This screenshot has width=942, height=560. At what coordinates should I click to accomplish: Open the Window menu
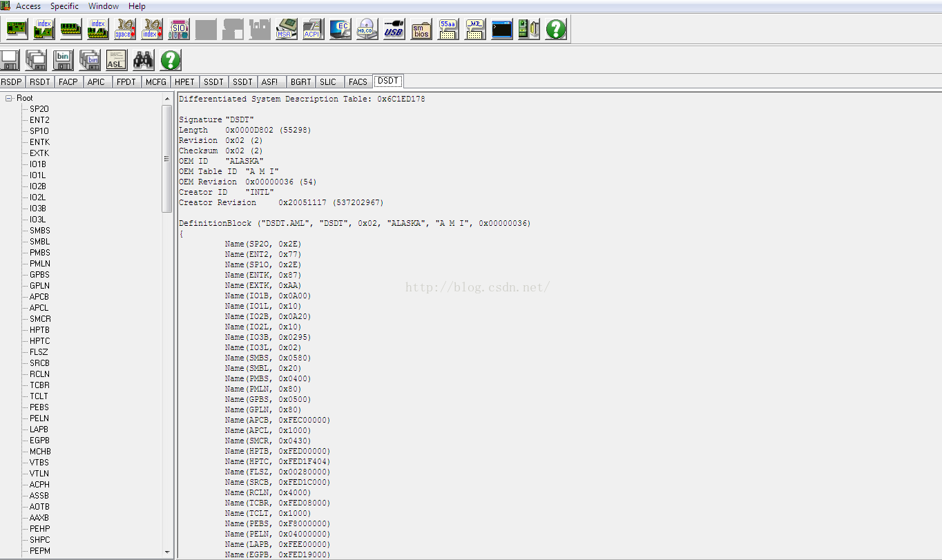click(104, 6)
